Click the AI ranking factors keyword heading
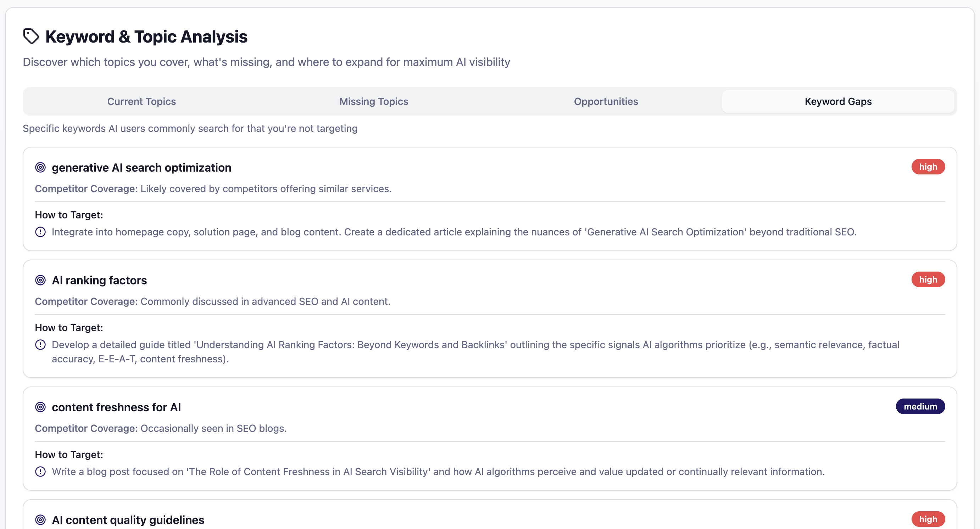Image resolution: width=980 pixels, height=529 pixels. coord(99,280)
